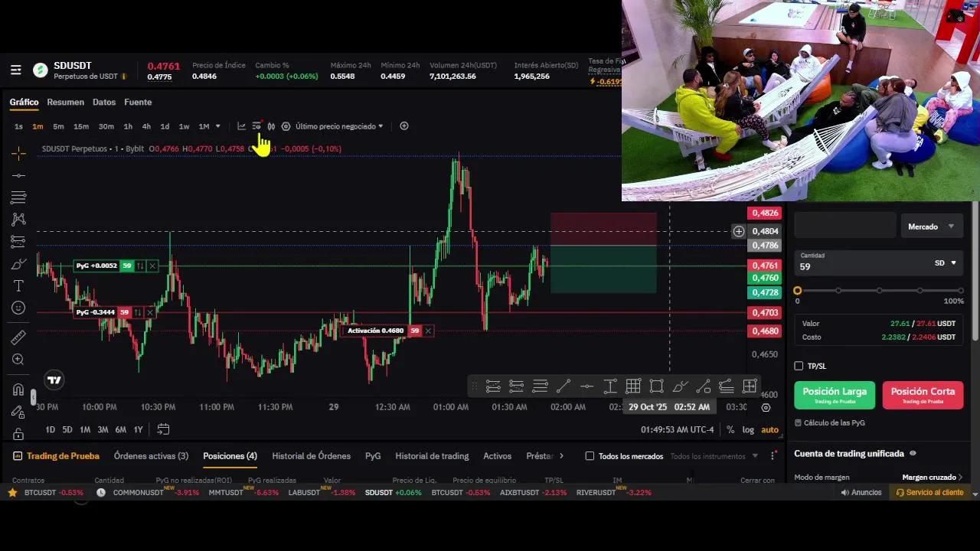This screenshot has height=551, width=980.
Task: Switch chart to 15m timeframe
Action: pos(81,126)
